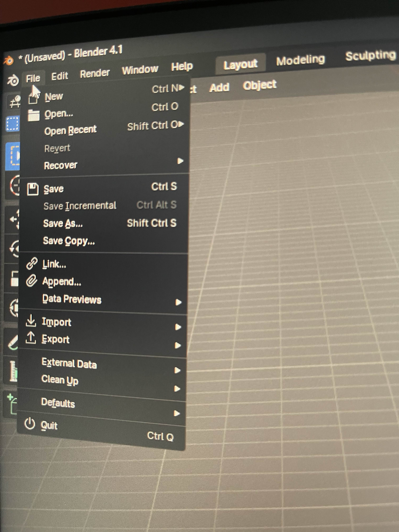Click the folder icon beside Open...
The width and height of the screenshot is (399, 532).
click(x=33, y=115)
